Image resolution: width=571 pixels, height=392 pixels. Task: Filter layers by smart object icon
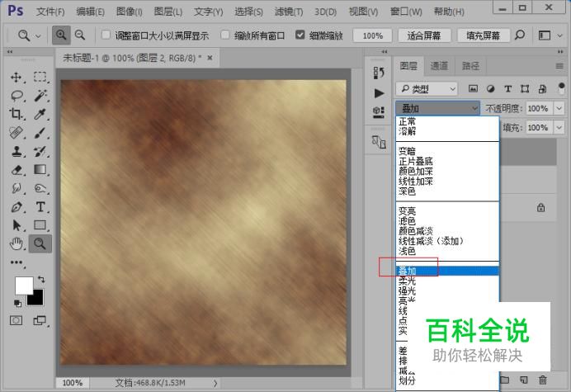[x=542, y=88]
